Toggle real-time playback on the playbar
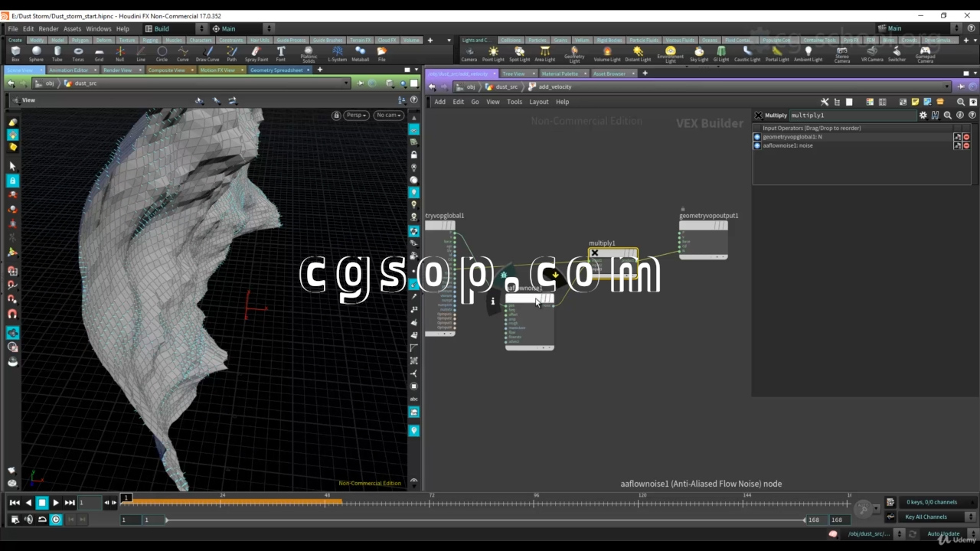Image resolution: width=980 pixels, height=551 pixels. [56, 520]
